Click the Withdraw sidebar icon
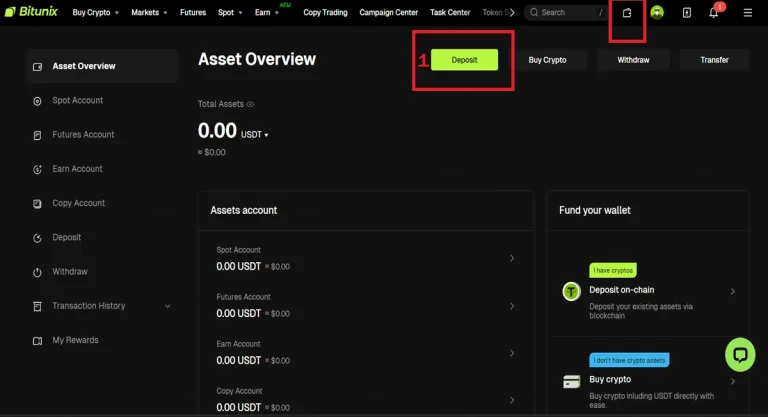Screen dimensions: 768x417 click(37, 272)
